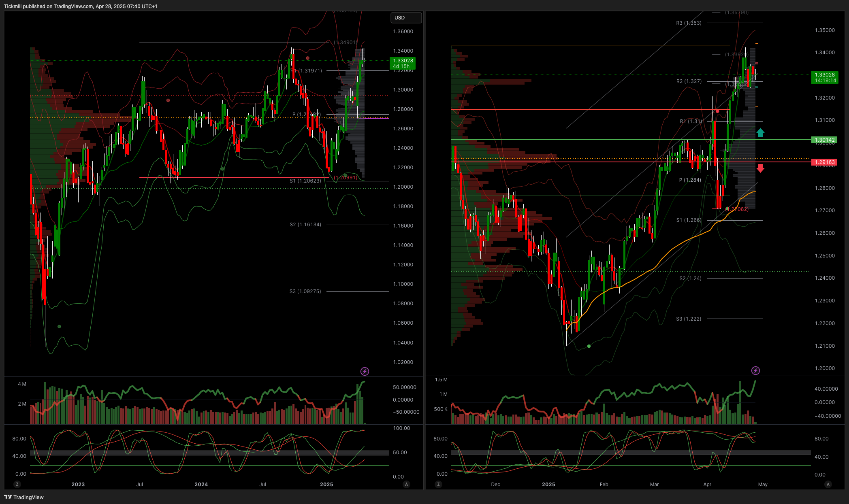The width and height of the screenshot is (849, 504).
Task: Click the R3 (1.353) pivot label
Action: tap(689, 23)
